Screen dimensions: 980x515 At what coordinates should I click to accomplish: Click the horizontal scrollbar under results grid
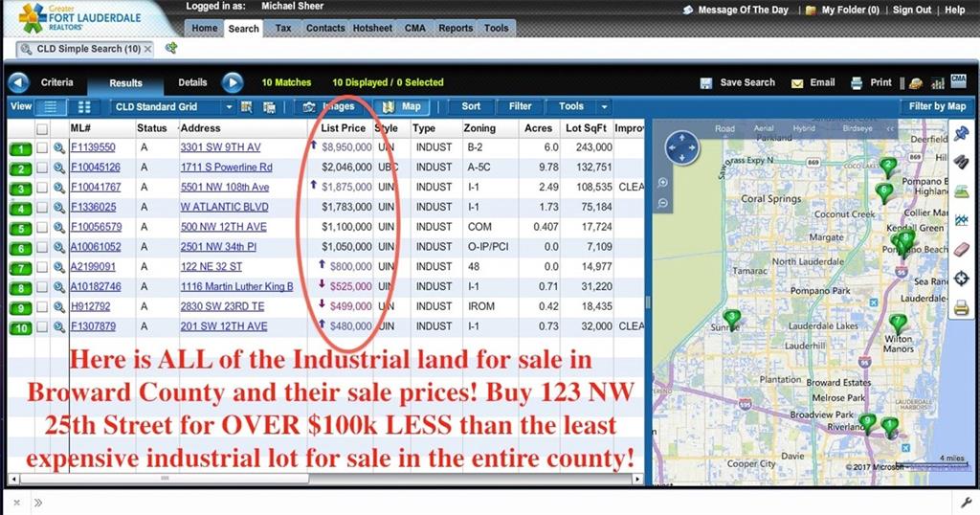[165, 478]
